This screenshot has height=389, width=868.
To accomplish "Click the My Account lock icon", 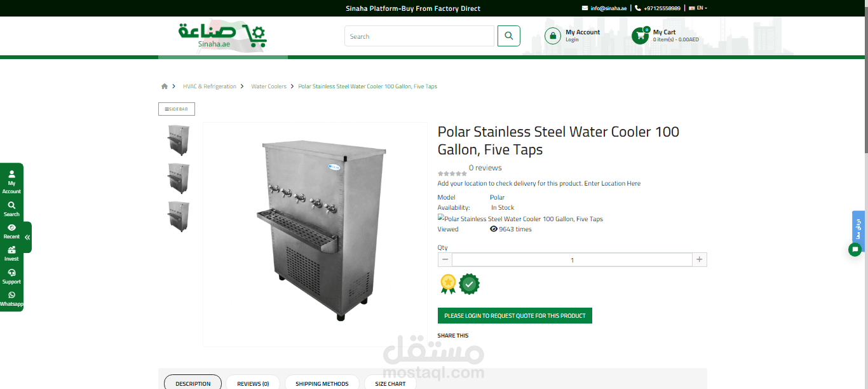I will point(552,36).
